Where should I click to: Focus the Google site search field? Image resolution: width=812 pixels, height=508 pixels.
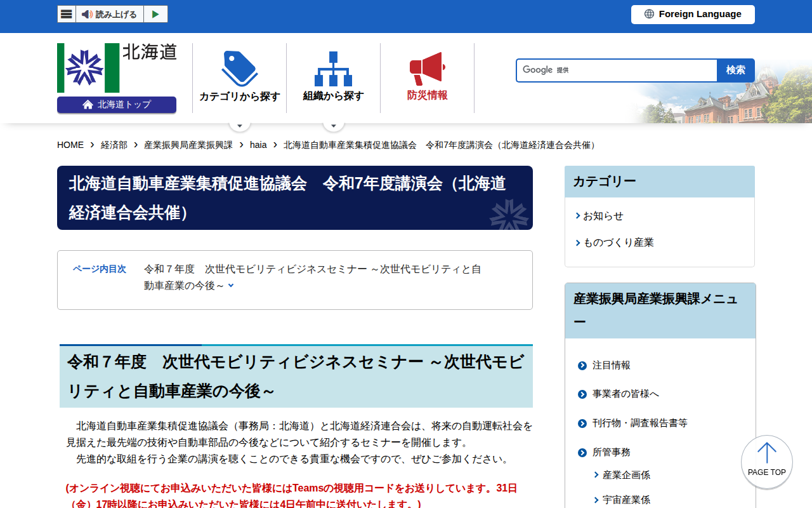point(617,70)
